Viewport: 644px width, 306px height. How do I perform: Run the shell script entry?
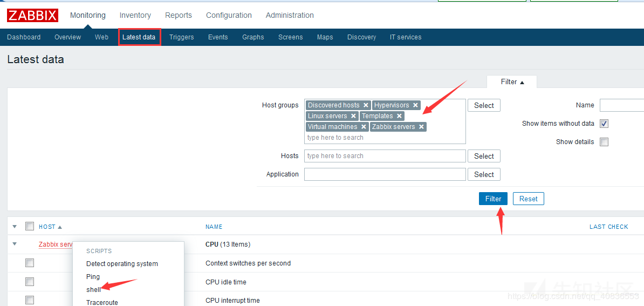click(x=93, y=289)
